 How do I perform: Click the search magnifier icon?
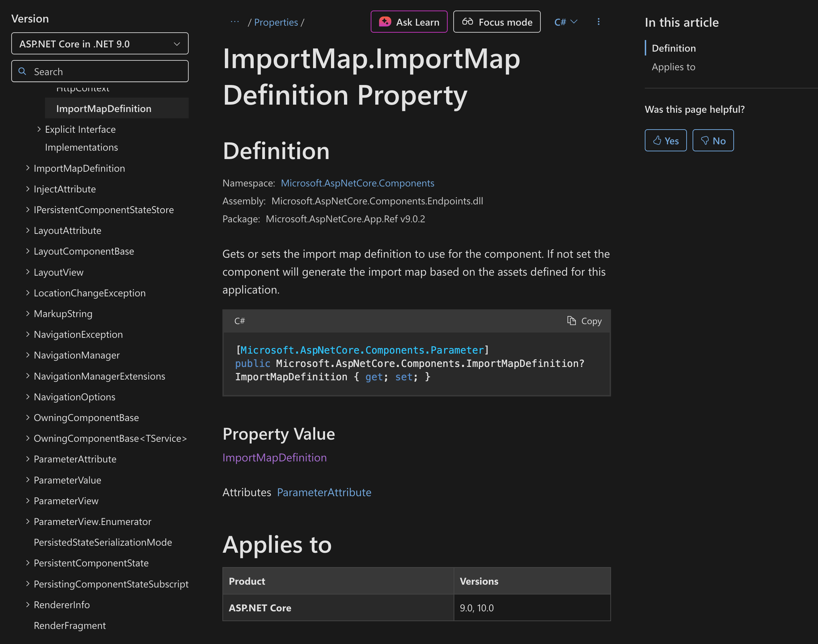[x=22, y=71]
